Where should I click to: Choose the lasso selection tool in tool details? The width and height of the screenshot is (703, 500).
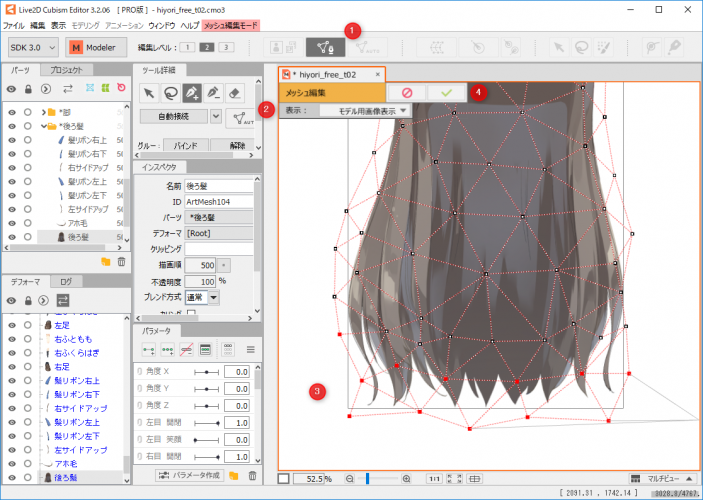point(170,92)
